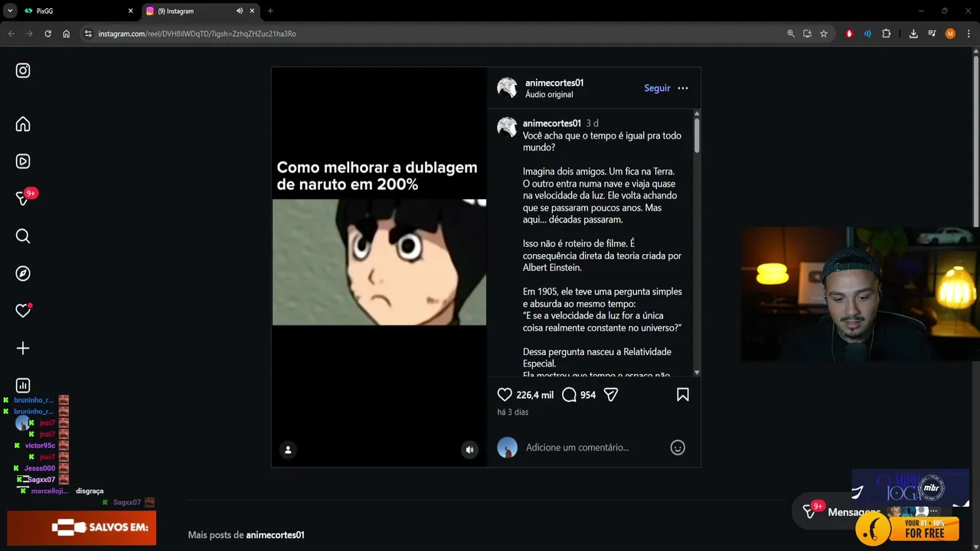
Task: Bookmark this page with star icon
Action: pyautogui.click(x=824, y=34)
